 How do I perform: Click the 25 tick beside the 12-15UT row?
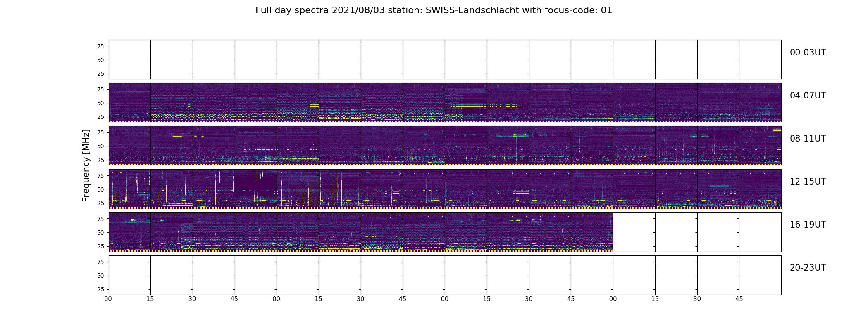point(100,203)
